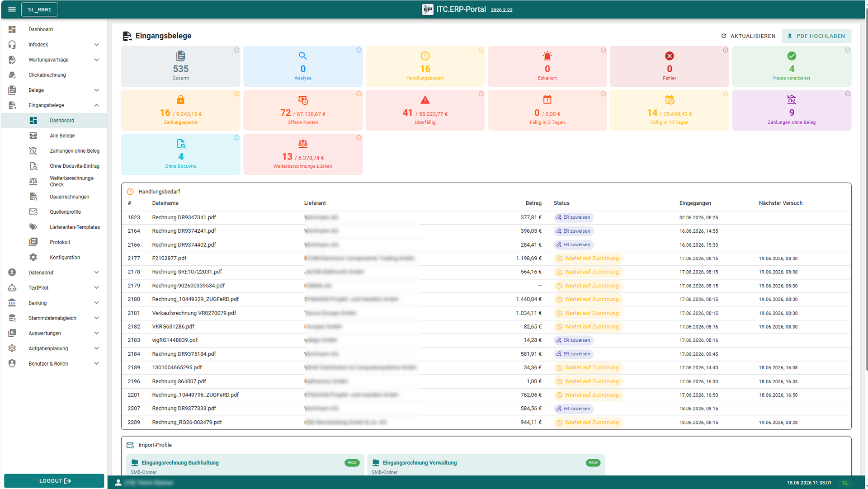The image size is (868, 489).
Task: Expand the Auswertungen chevron
Action: 96,333
